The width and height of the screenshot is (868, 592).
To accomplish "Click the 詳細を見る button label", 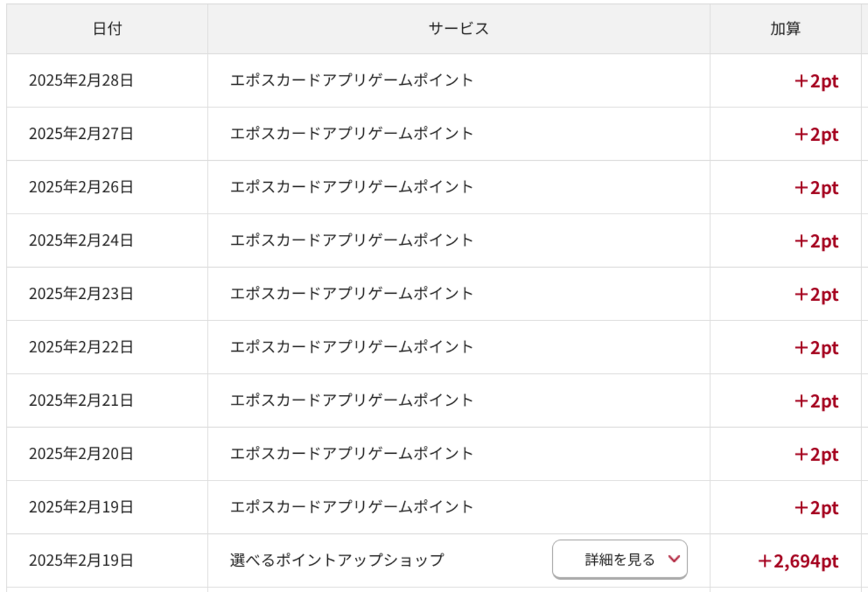I will point(620,559).
